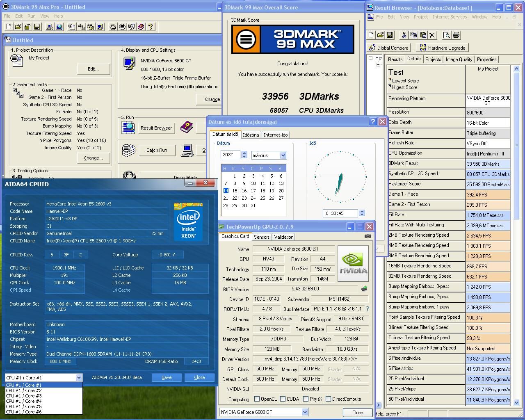Click the Result Browser button in Run section

[156, 128]
